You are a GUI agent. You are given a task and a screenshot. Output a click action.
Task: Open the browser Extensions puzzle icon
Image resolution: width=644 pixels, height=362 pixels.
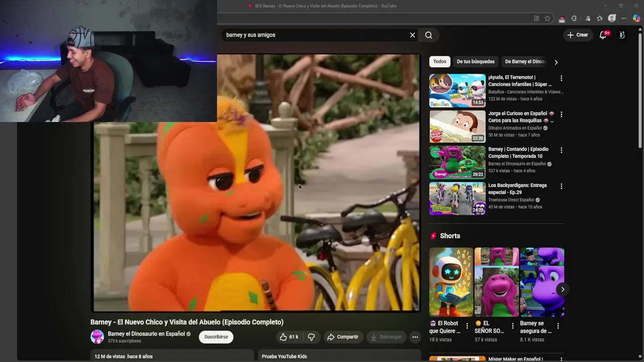tap(574, 19)
